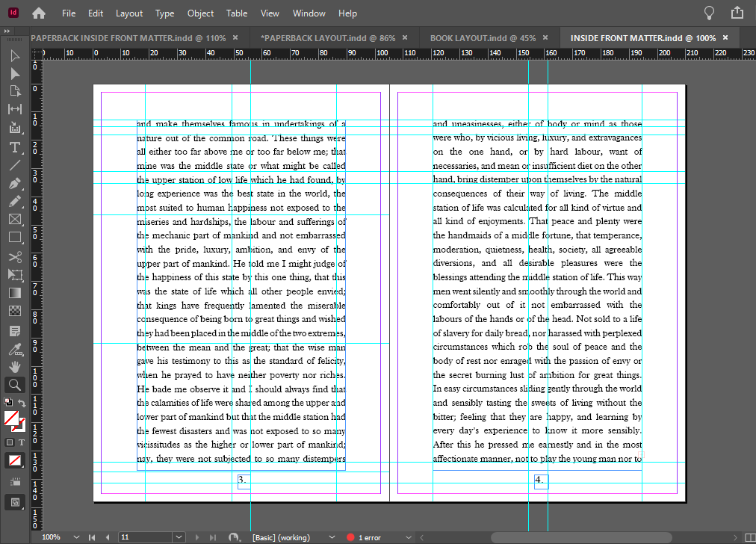Click the Gradient Swatch tool
Viewport: 756px width, 544px height.
click(x=14, y=294)
